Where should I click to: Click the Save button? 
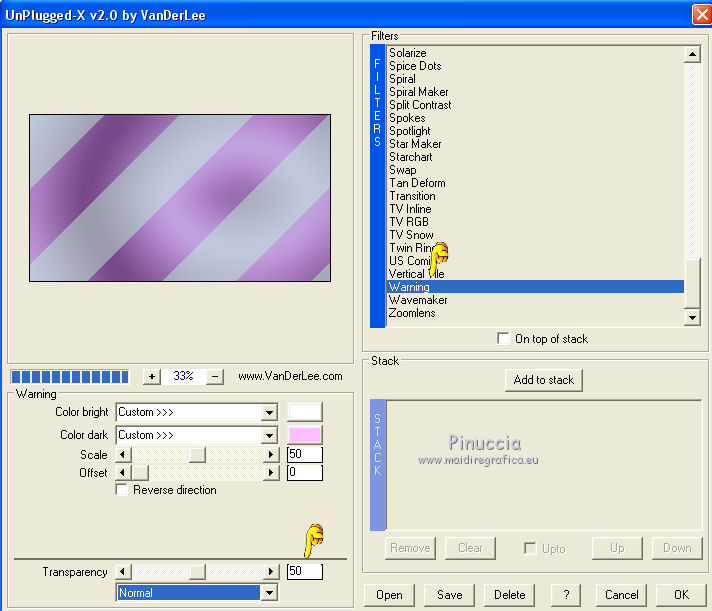(x=450, y=595)
